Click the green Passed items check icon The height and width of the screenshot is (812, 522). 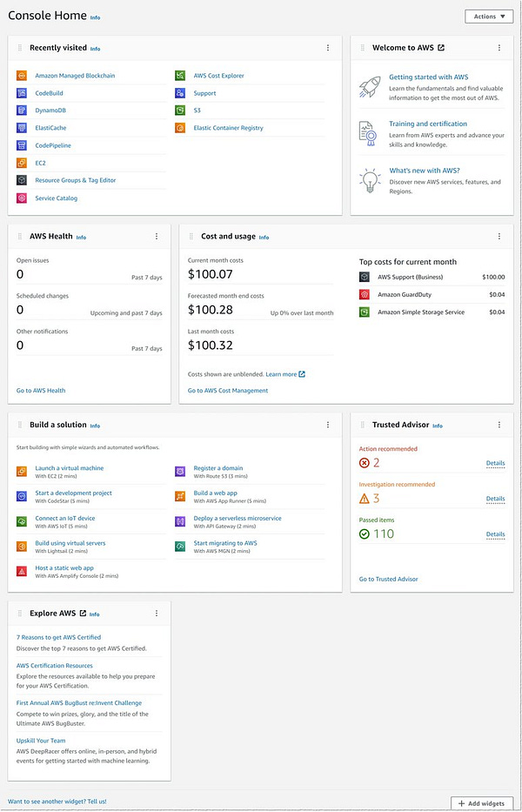click(x=364, y=534)
